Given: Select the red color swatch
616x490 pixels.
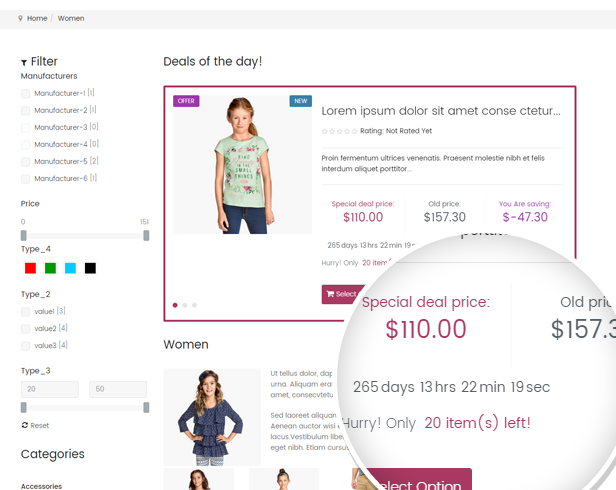Looking at the screenshot, I should 30,268.
